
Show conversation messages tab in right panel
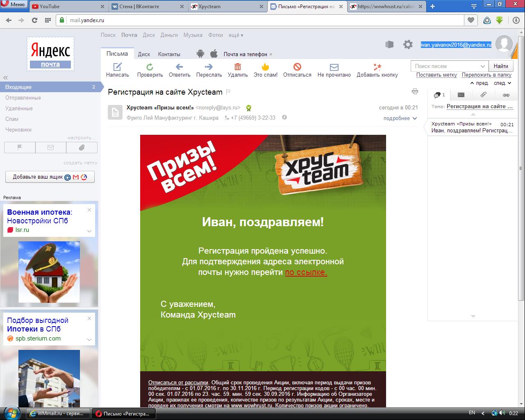click(439, 95)
